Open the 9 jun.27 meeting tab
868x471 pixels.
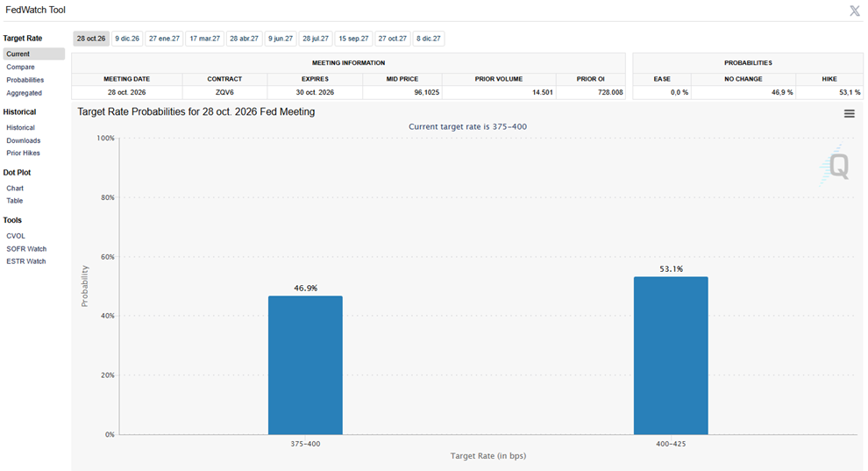[281, 39]
